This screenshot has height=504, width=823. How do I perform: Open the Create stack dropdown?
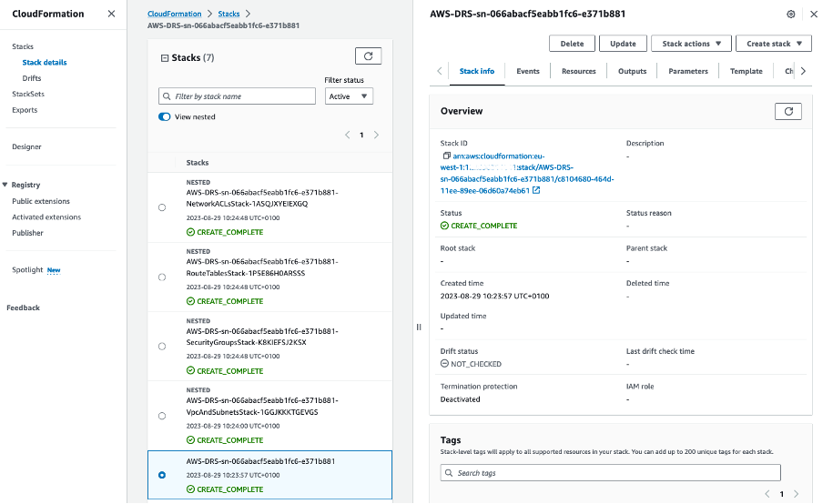pos(774,44)
